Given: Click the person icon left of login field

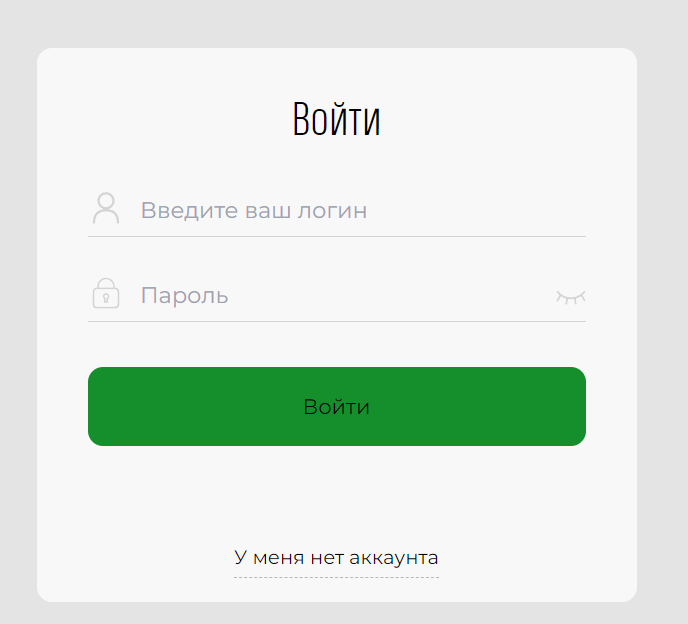Looking at the screenshot, I should pos(106,208).
